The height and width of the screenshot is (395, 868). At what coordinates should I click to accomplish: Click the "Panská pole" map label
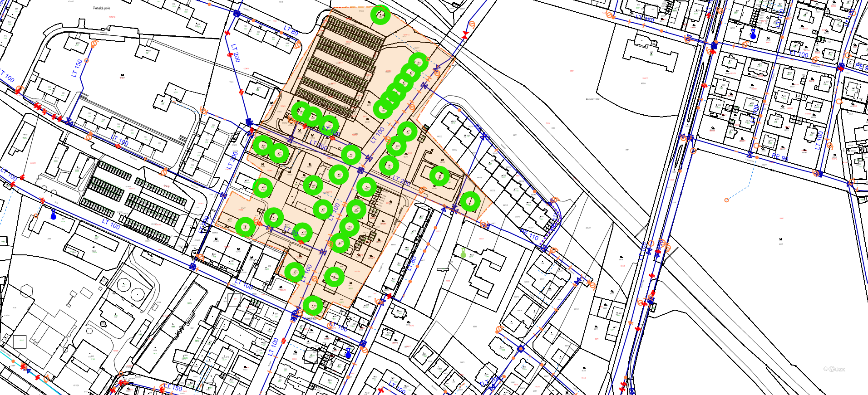pyautogui.click(x=102, y=8)
